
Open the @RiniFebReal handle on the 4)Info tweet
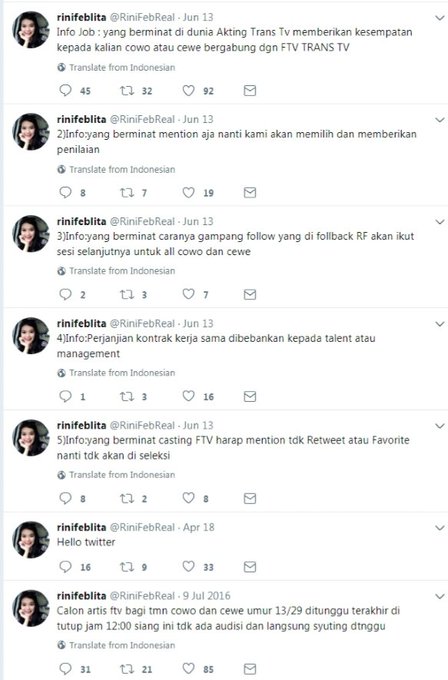pos(142,324)
